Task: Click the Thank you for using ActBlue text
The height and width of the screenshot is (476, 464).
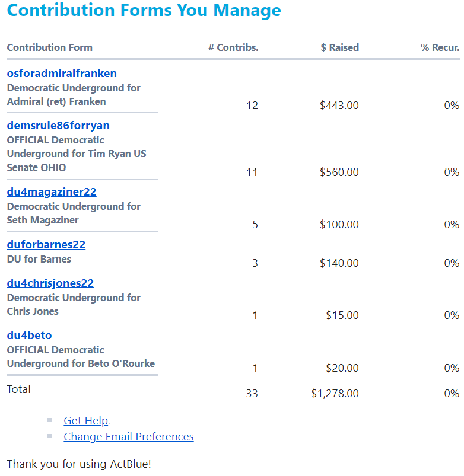Action: (79, 464)
